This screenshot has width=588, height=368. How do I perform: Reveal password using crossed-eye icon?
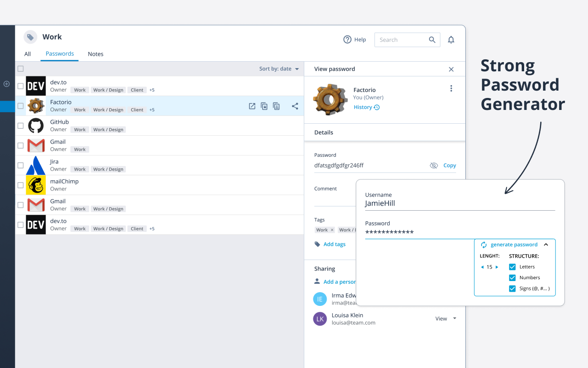coord(434,166)
